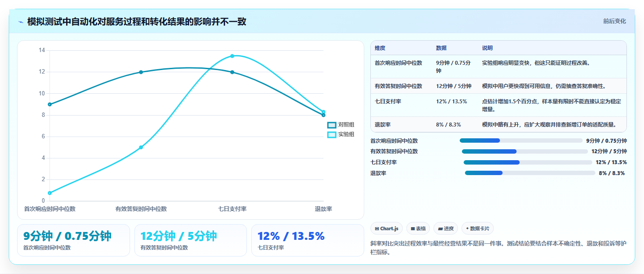Select the 进度 chip
644x274 pixels.
coord(446,228)
